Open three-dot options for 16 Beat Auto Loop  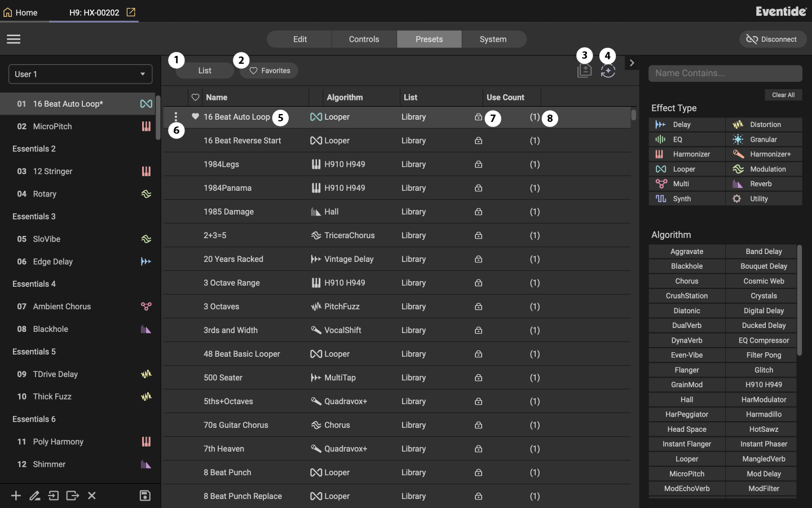pos(176,117)
